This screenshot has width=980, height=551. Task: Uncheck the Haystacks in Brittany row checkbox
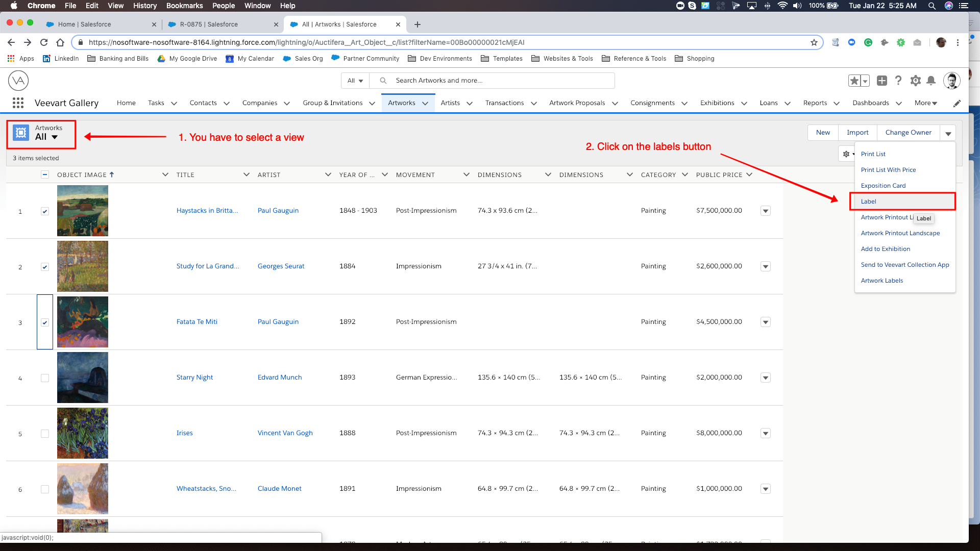coord(45,211)
